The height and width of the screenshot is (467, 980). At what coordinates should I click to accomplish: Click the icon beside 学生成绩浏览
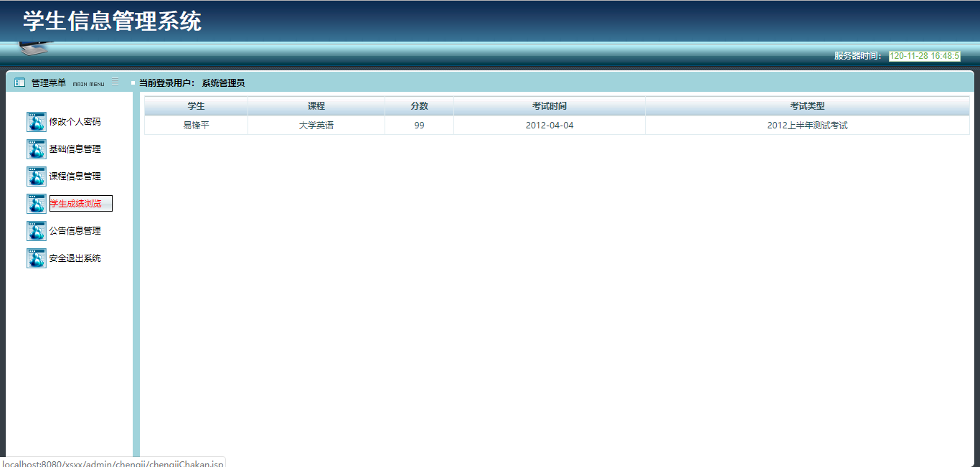37,204
